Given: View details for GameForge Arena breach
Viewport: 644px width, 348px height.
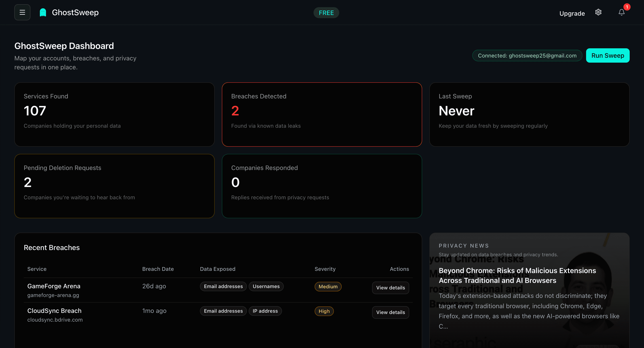Looking at the screenshot, I should click(390, 288).
